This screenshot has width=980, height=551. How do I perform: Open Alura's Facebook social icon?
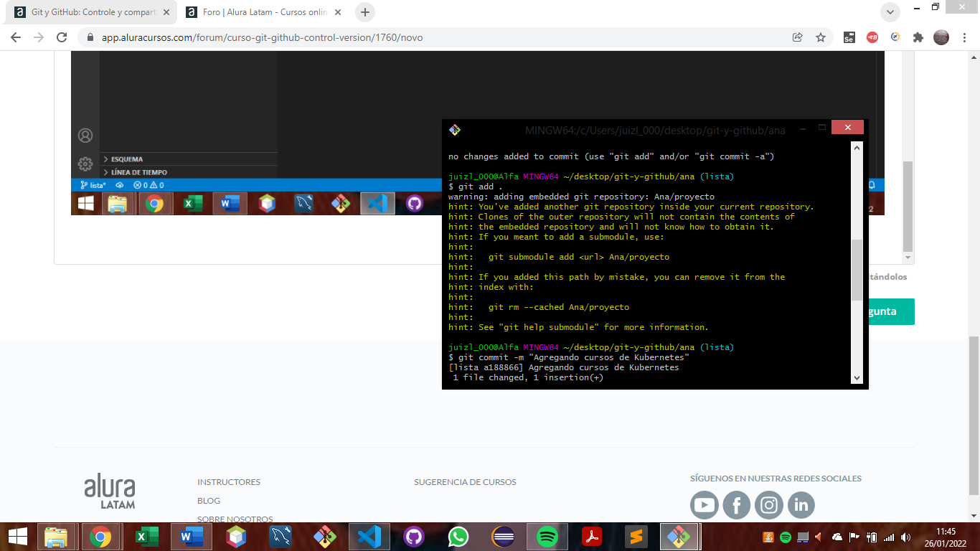point(737,505)
